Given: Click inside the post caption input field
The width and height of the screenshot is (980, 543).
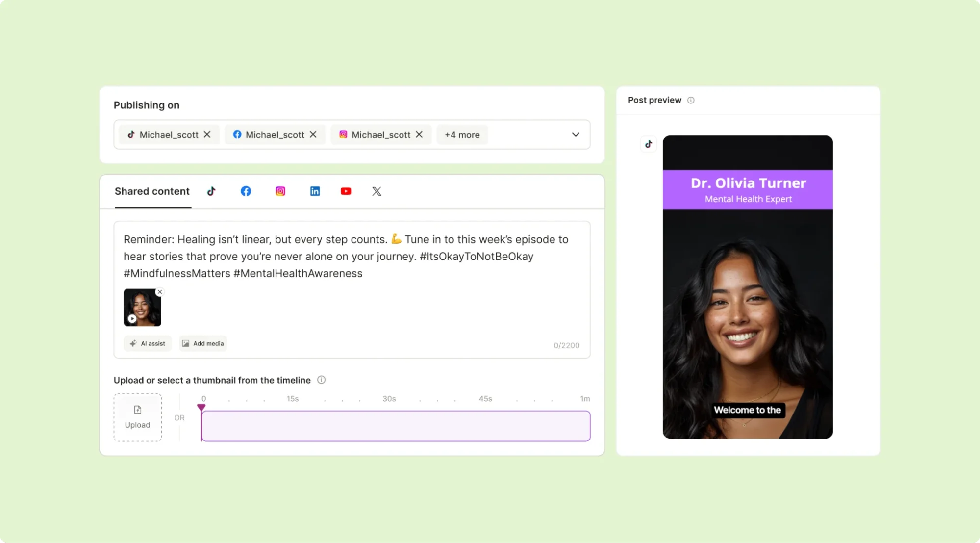Looking at the screenshot, I should pyautogui.click(x=352, y=256).
